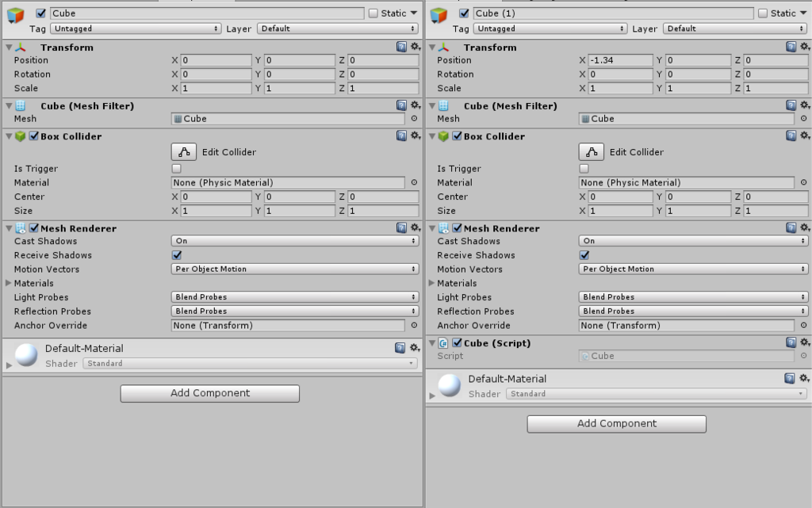
Task: Uncheck Receive Shadows on left Cube
Action: point(177,255)
